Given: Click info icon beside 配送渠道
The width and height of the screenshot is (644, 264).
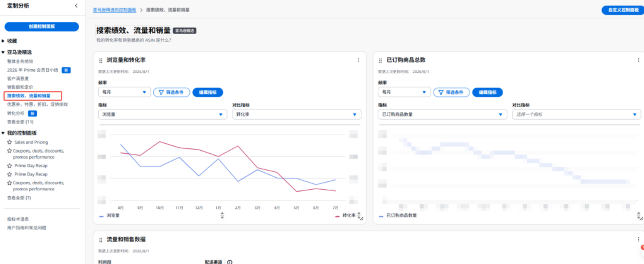Looking at the screenshot, I should (x=229, y=262).
